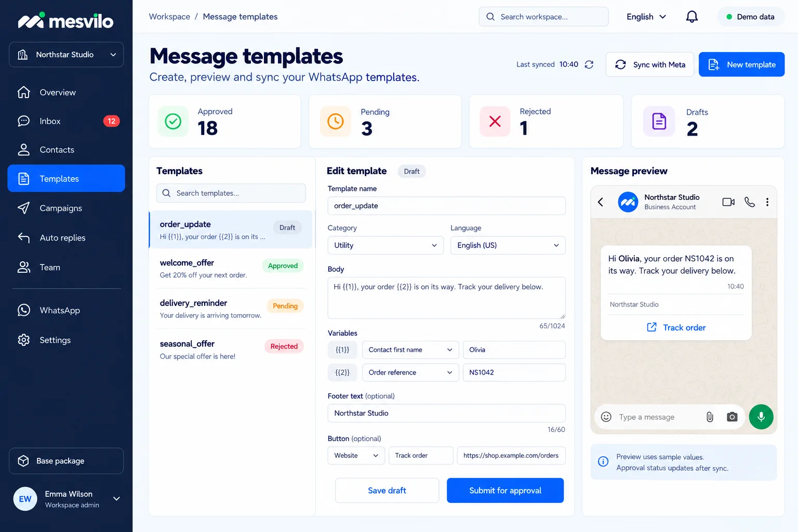Click the info icon in preview note
Viewport: 798px width, 532px height.
pos(603,461)
